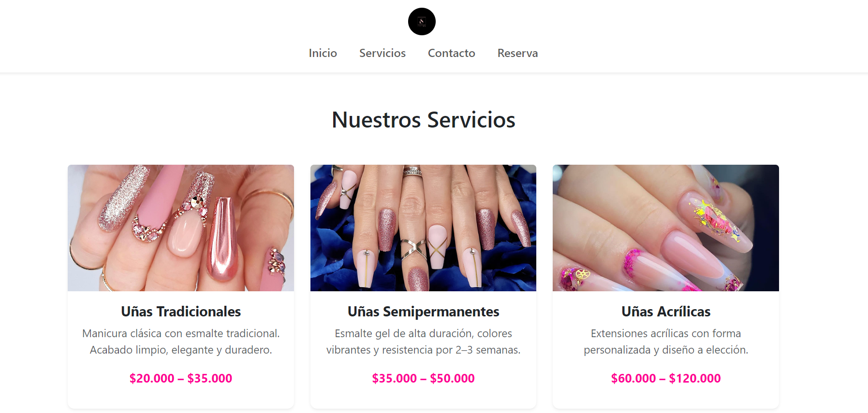Viewport: 868px width, 413px height.
Task: Open the Contacto page link
Action: (451, 53)
